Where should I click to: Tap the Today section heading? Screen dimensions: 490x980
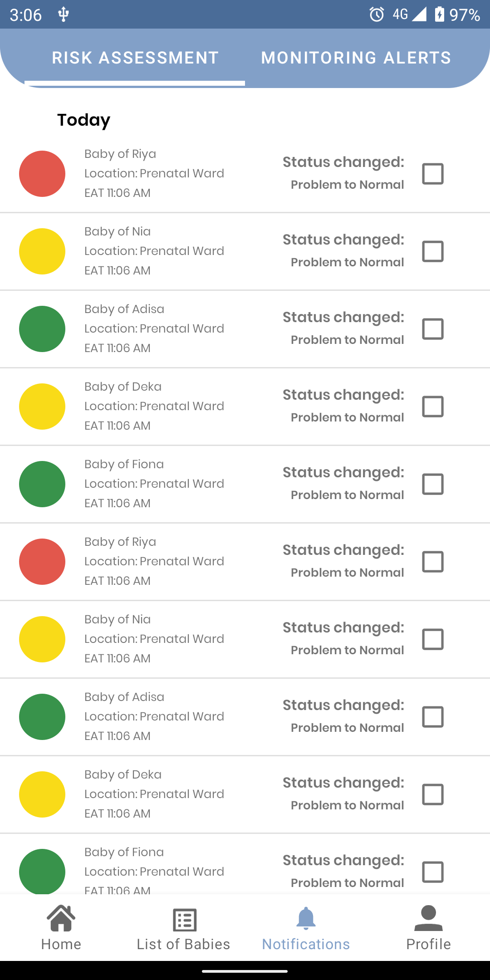point(84,120)
